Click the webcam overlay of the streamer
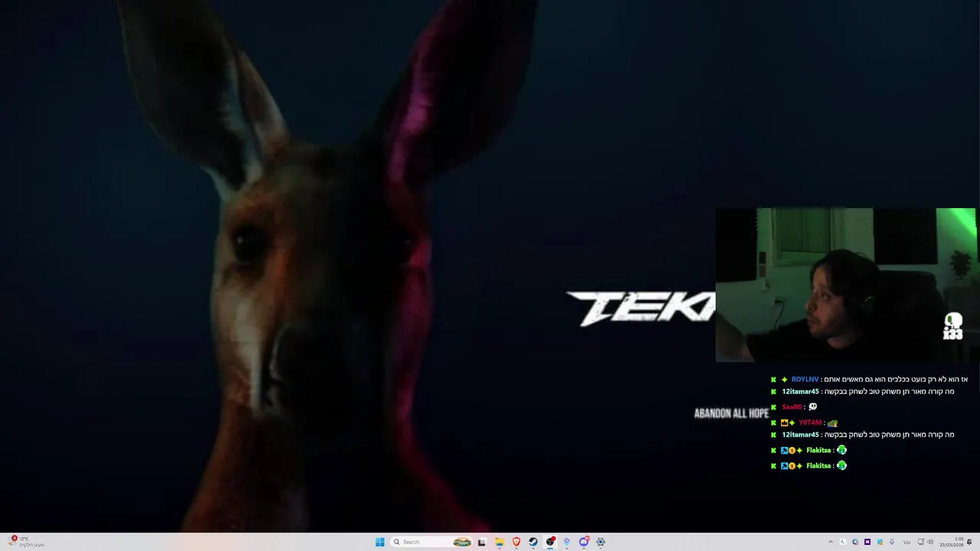The height and width of the screenshot is (551, 980). pos(846,285)
